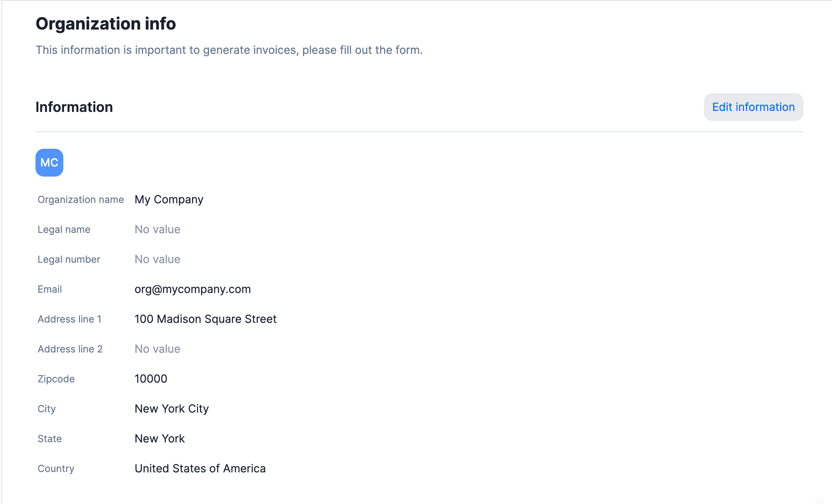Screen dimensions: 832x504
Task: Click the United States of America value
Action: click(200, 469)
